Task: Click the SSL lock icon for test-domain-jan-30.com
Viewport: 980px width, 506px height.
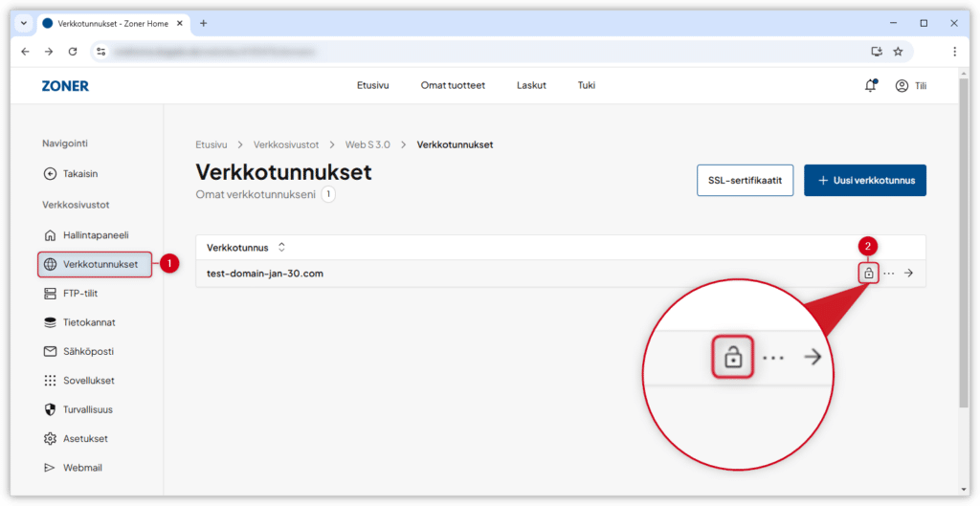Action: tap(868, 274)
